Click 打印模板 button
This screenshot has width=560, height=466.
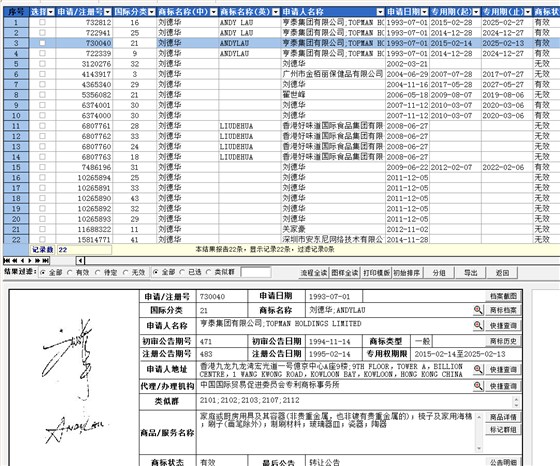[x=376, y=273]
